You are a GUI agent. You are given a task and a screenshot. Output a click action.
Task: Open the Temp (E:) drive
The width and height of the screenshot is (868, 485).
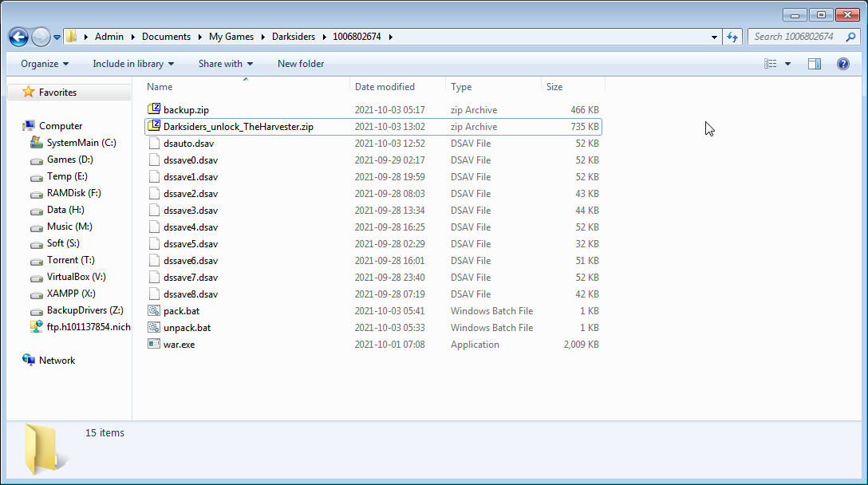[67, 176]
